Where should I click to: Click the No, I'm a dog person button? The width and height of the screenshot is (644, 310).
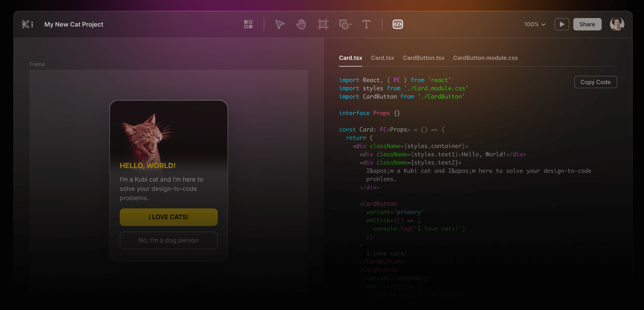click(x=168, y=240)
